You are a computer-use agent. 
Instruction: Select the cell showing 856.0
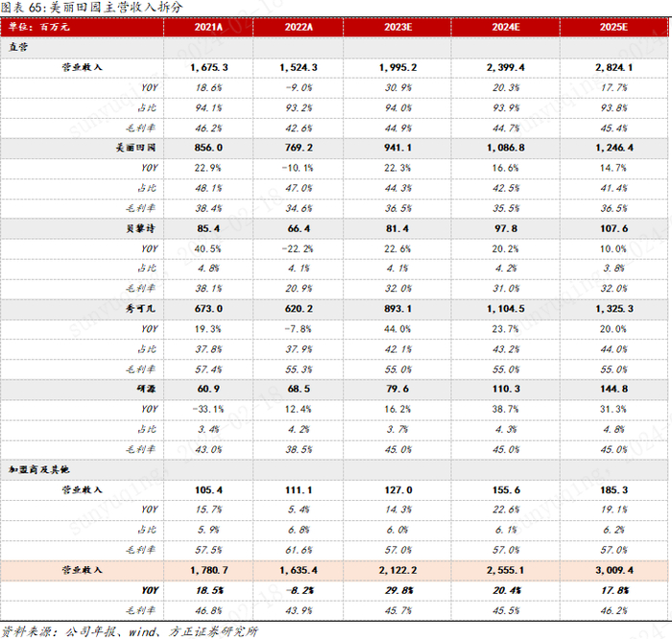click(x=208, y=148)
